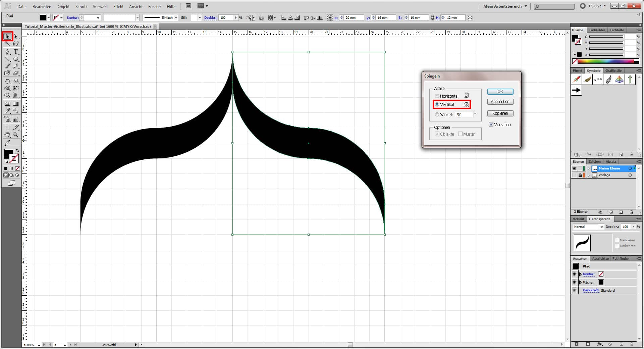The height and width of the screenshot is (349, 644).
Task: Hide the Meine Ebene layer visibility
Action: point(574,168)
